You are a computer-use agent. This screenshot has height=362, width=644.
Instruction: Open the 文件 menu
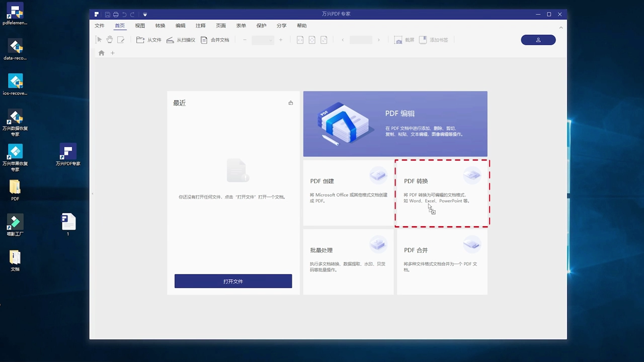[100, 26]
